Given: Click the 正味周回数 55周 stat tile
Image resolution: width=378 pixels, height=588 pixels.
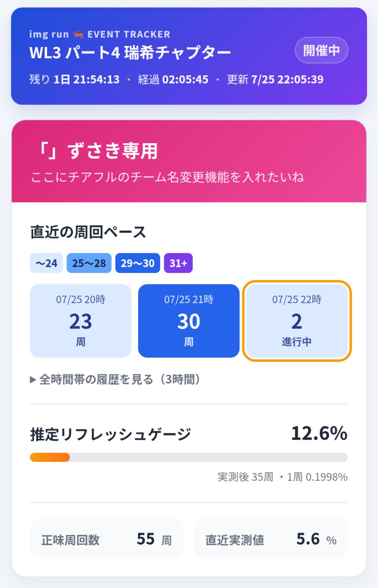Looking at the screenshot, I should click(x=106, y=538).
